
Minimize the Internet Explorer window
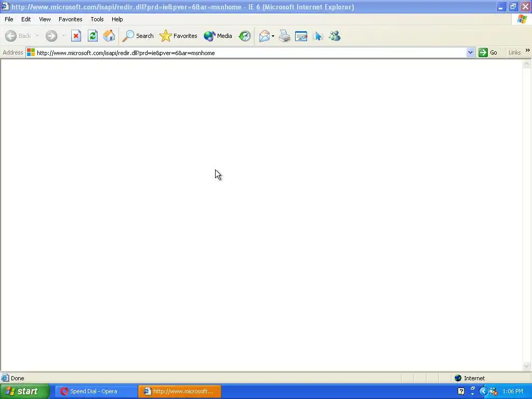tap(501, 6)
